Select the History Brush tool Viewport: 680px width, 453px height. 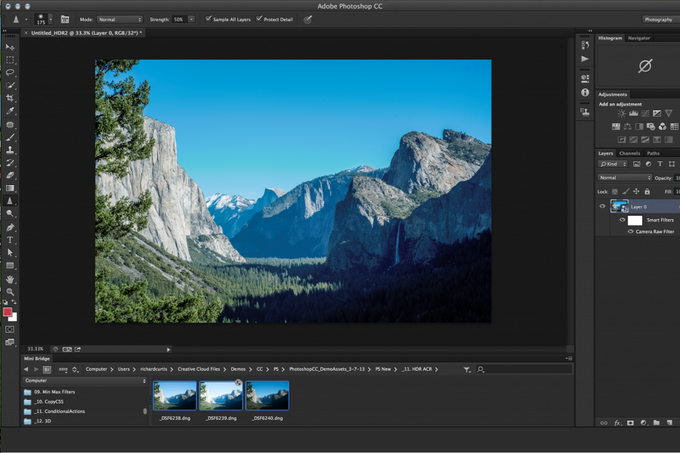tap(10, 163)
